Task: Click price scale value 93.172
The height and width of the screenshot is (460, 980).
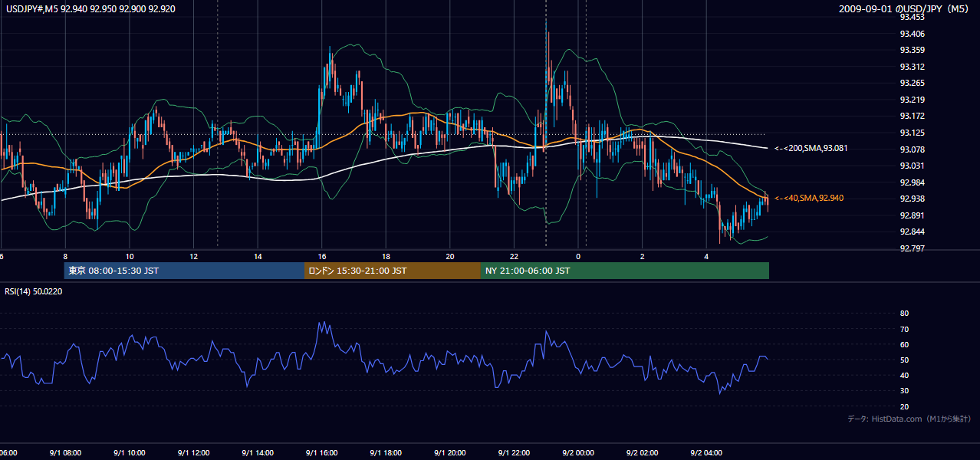Action: [912, 116]
